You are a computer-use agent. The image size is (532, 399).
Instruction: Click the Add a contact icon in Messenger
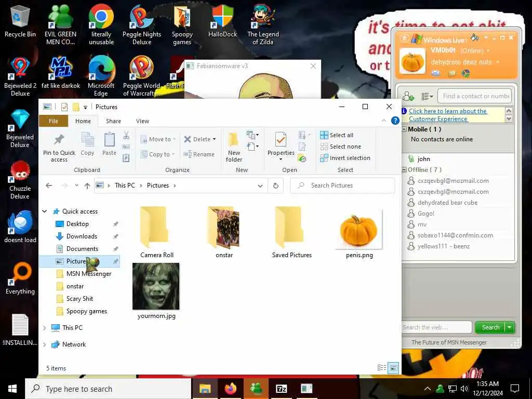(408, 96)
